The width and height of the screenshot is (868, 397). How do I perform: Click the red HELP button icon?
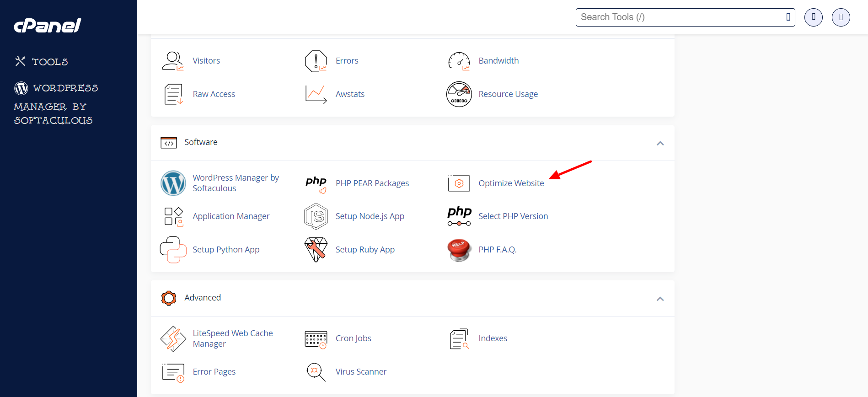pos(459,250)
